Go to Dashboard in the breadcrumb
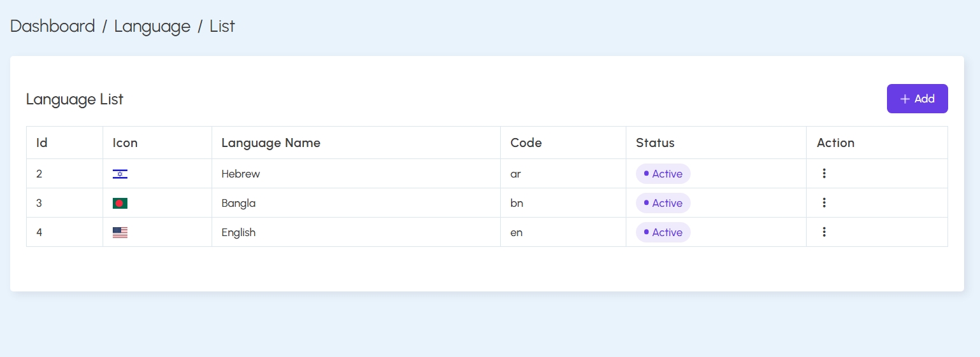 [x=52, y=26]
